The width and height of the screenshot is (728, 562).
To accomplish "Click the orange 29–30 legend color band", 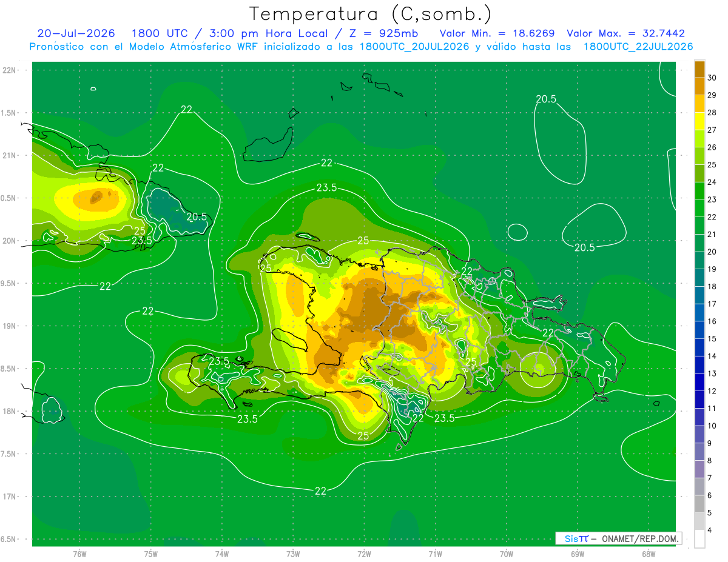I will (699, 87).
